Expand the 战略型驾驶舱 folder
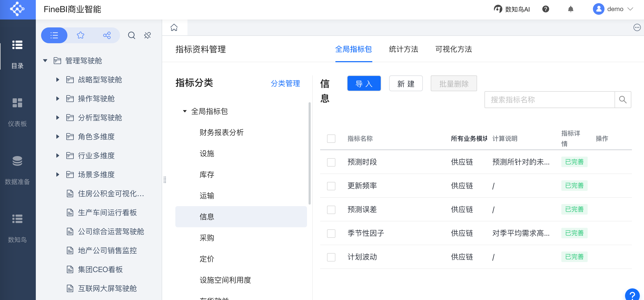The height and width of the screenshot is (300, 644). (x=58, y=80)
